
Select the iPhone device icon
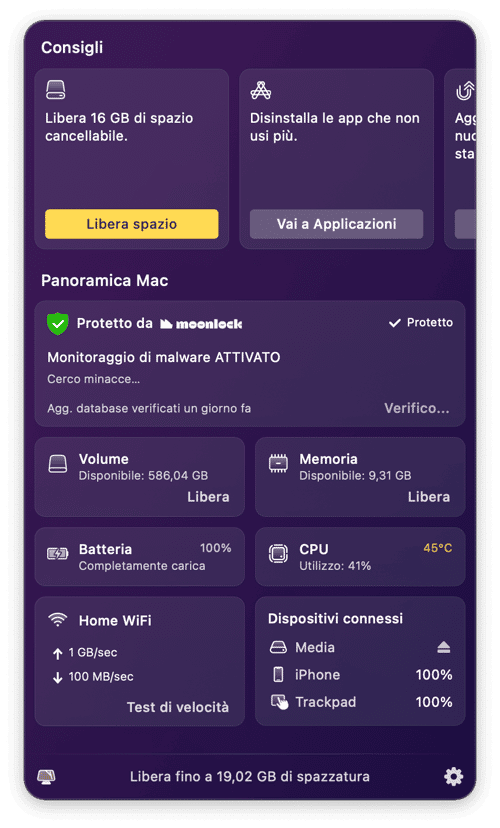point(278,674)
